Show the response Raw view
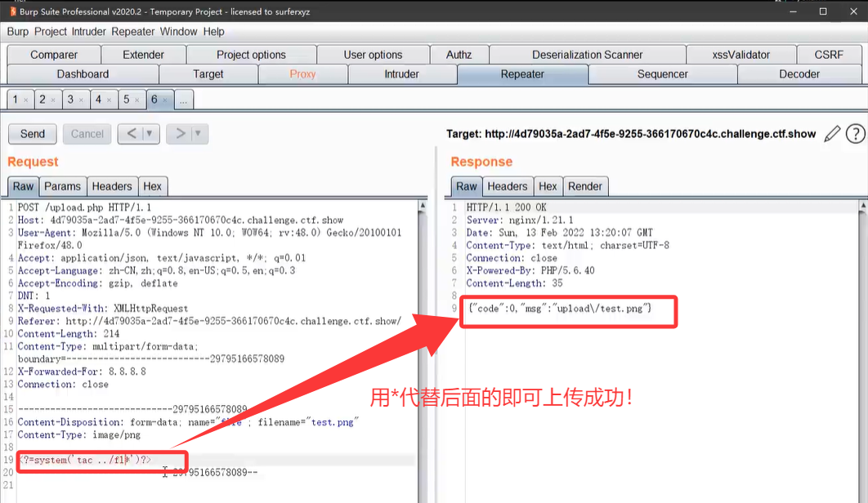Viewport: 868px width, 503px height. click(467, 186)
